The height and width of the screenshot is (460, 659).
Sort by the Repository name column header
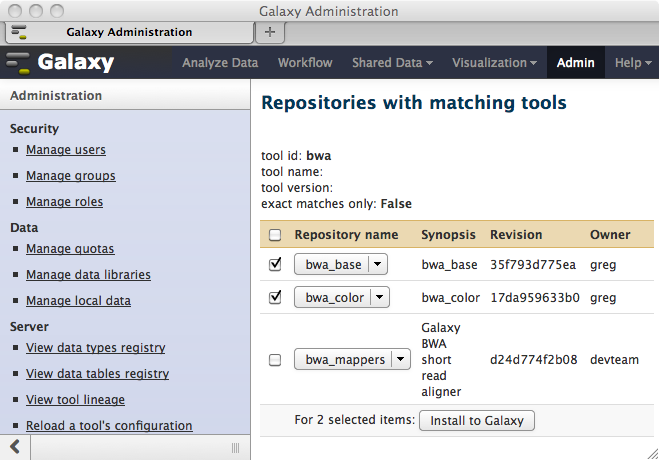point(346,234)
